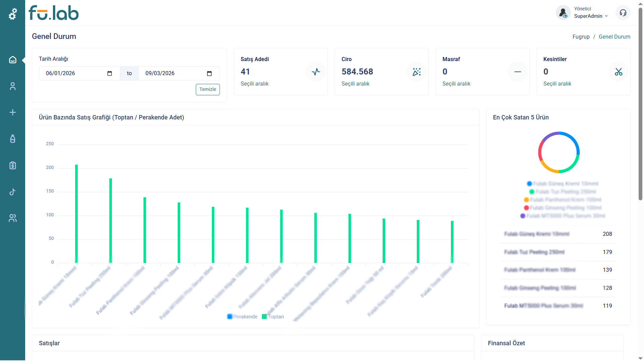The image size is (644, 361).
Task: Click the Masraf card title
Action: [451, 59]
